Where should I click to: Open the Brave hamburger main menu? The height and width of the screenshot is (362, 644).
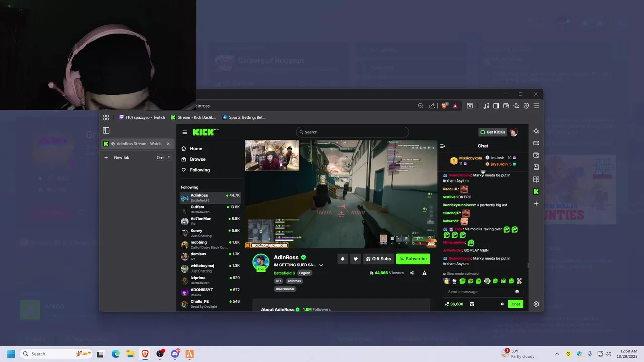(x=536, y=106)
